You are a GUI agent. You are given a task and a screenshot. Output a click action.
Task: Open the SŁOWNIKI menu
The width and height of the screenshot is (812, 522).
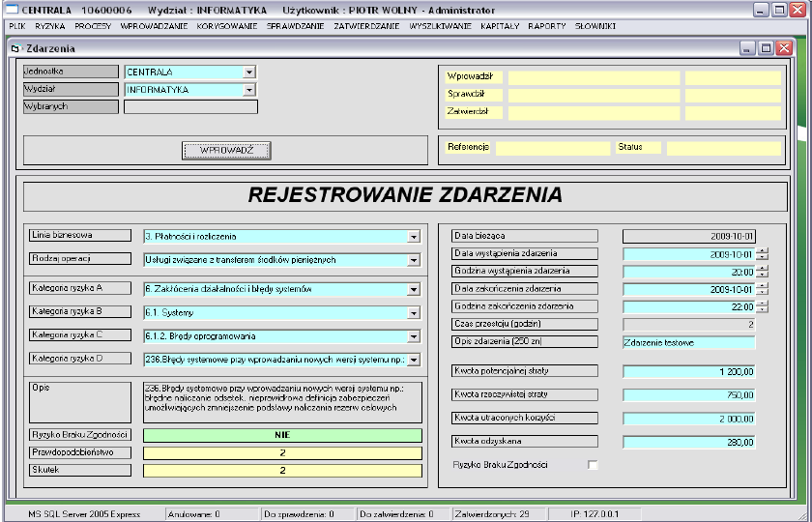point(595,26)
